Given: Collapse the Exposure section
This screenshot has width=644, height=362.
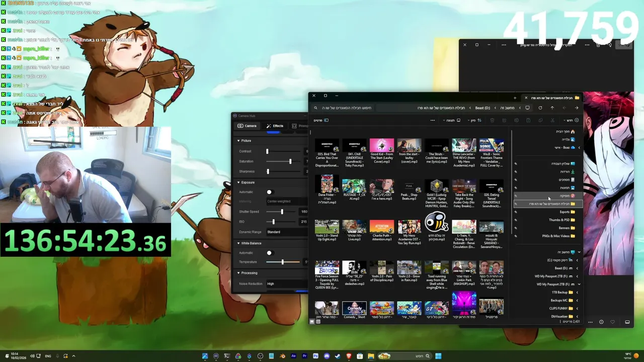Looking at the screenshot, I should tap(238, 183).
